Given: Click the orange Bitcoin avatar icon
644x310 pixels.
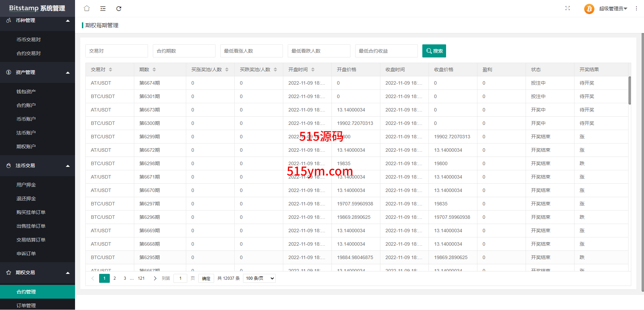Looking at the screenshot, I should 589,9.
